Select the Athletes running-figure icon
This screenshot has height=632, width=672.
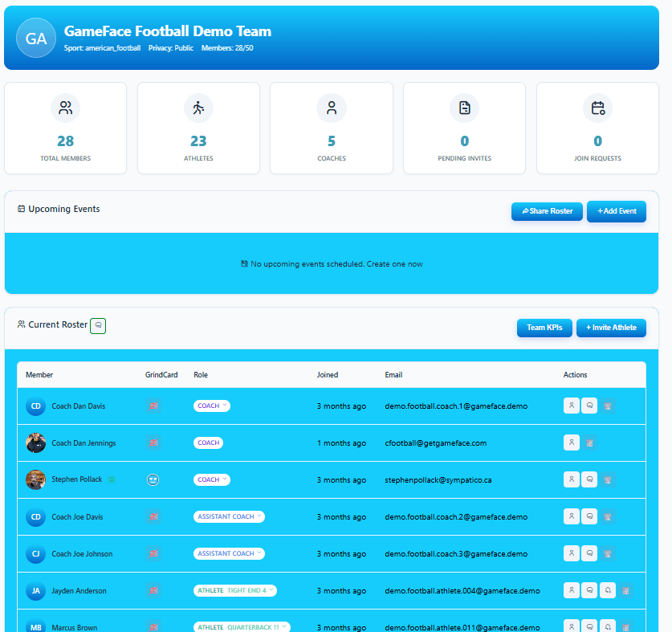click(x=198, y=108)
